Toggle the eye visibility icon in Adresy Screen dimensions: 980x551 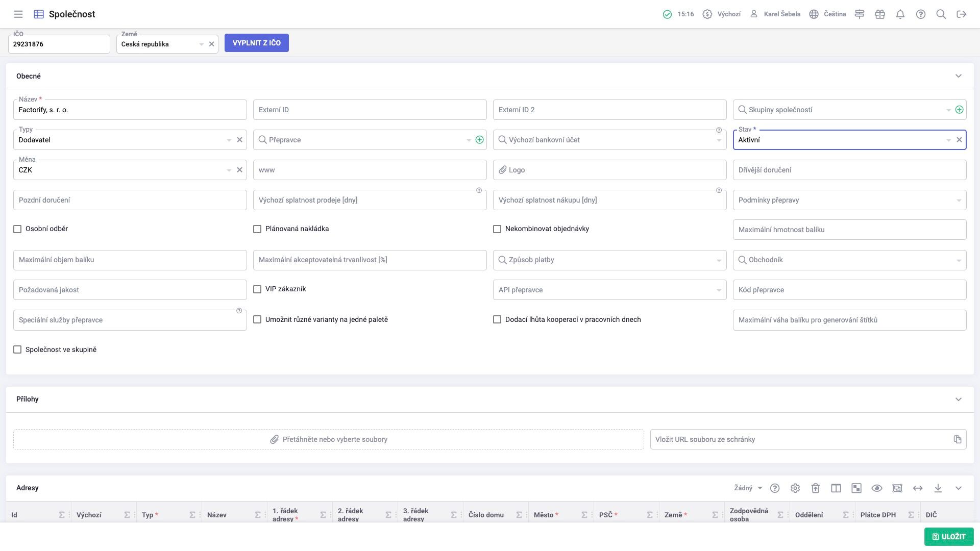point(877,488)
